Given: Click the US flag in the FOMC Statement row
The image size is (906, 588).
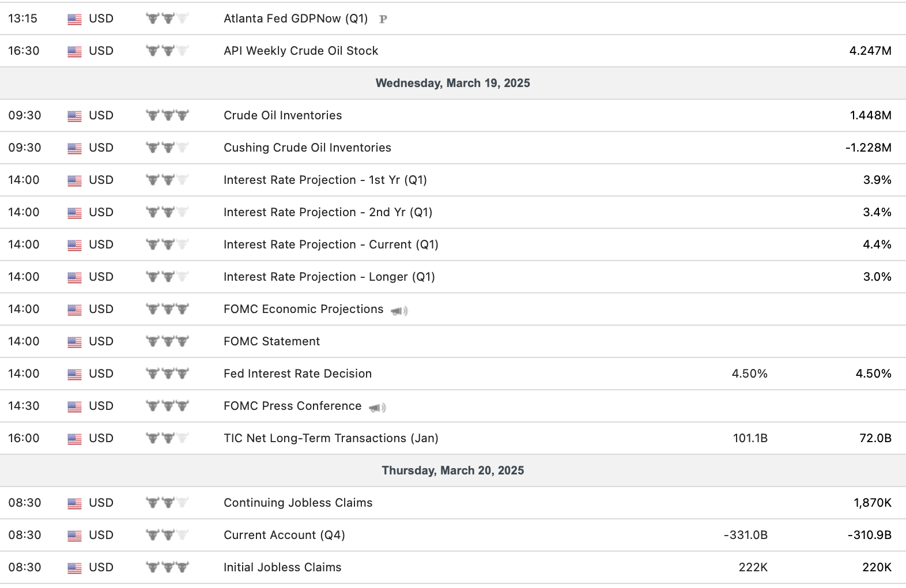Looking at the screenshot, I should click(74, 342).
